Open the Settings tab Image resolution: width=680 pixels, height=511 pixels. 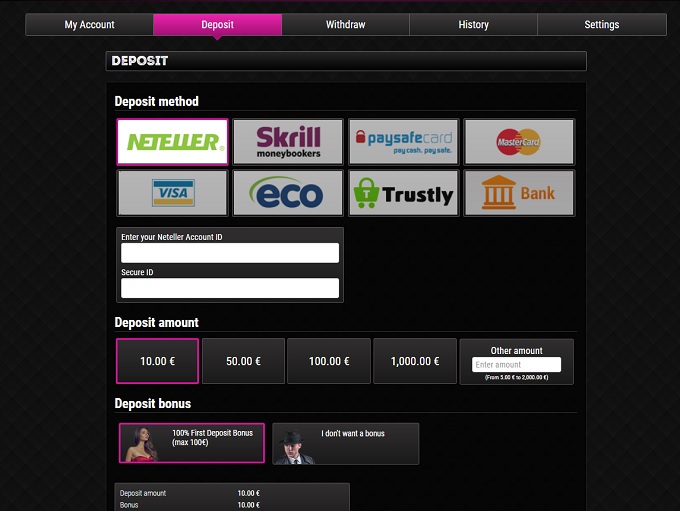coord(601,25)
